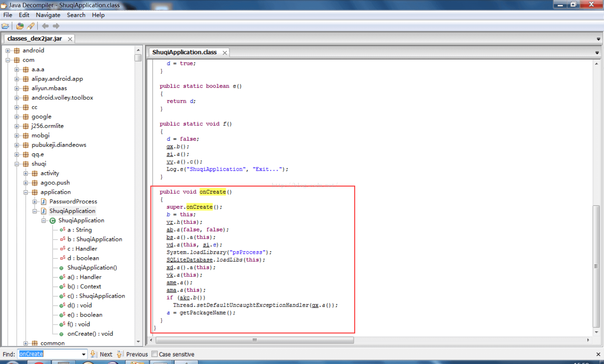Screen dimensions: 604x364
Task: Switch to the ShuqiApplication.class tab
Action: tap(184, 52)
